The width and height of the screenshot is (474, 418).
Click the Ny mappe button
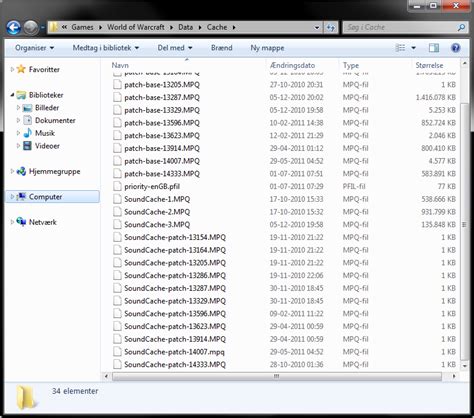267,48
